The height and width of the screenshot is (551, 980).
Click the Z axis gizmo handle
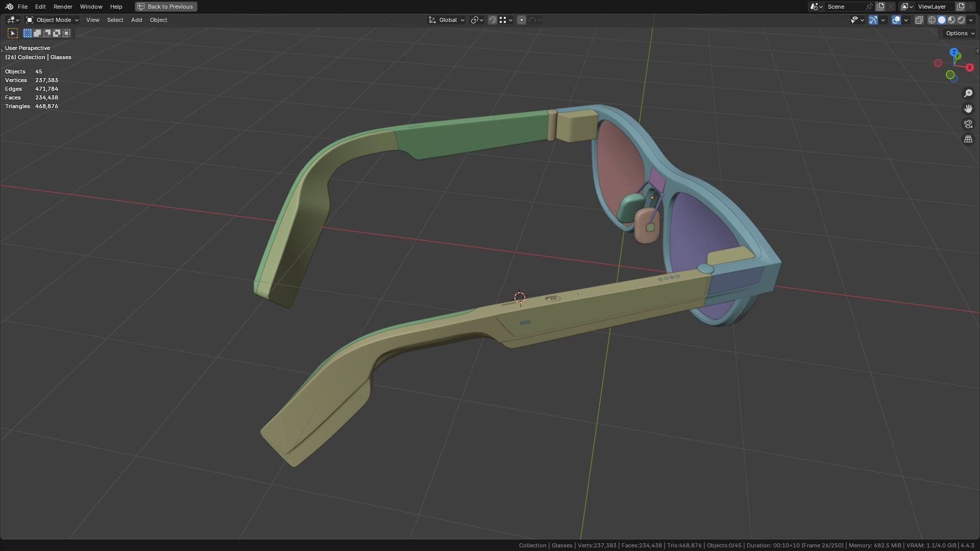954,52
